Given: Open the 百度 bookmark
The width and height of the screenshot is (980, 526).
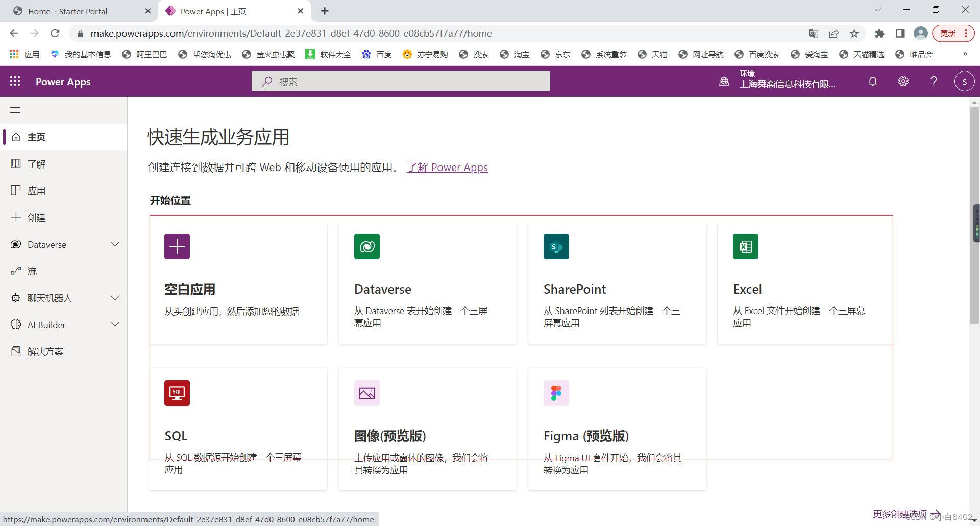Looking at the screenshot, I should click(x=377, y=54).
